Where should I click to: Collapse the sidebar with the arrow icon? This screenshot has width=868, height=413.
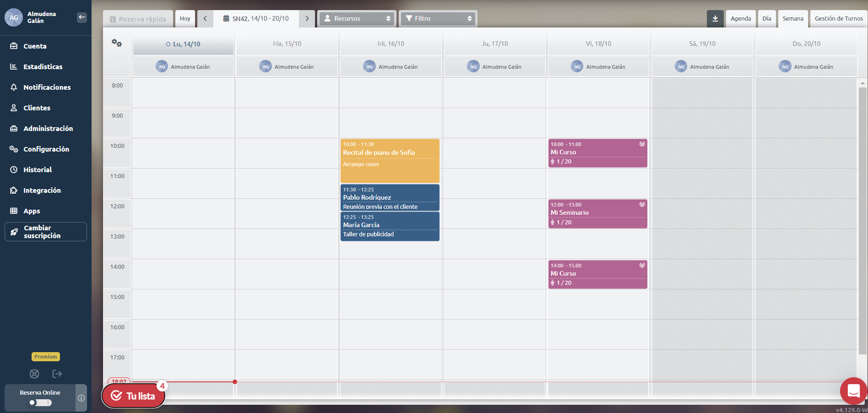pyautogui.click(x=82, y=17)
